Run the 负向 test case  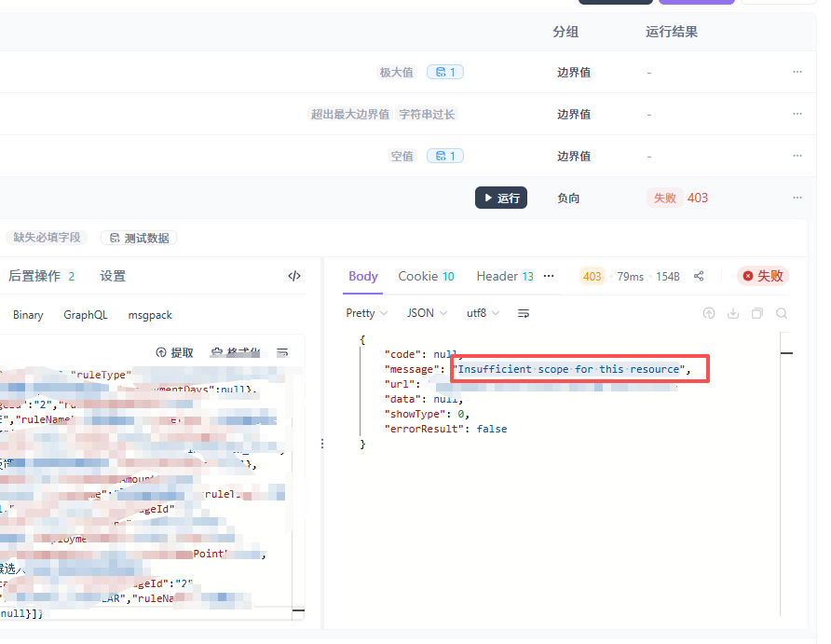coord(501,198)
